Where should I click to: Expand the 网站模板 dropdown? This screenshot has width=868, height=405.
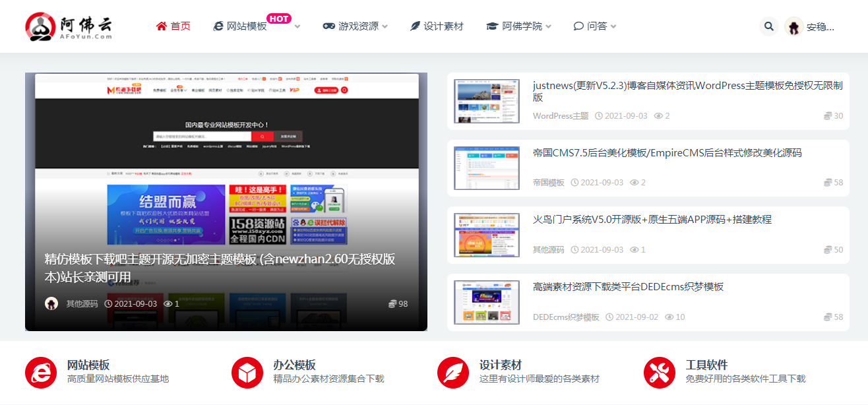click(x=297, y=27)
